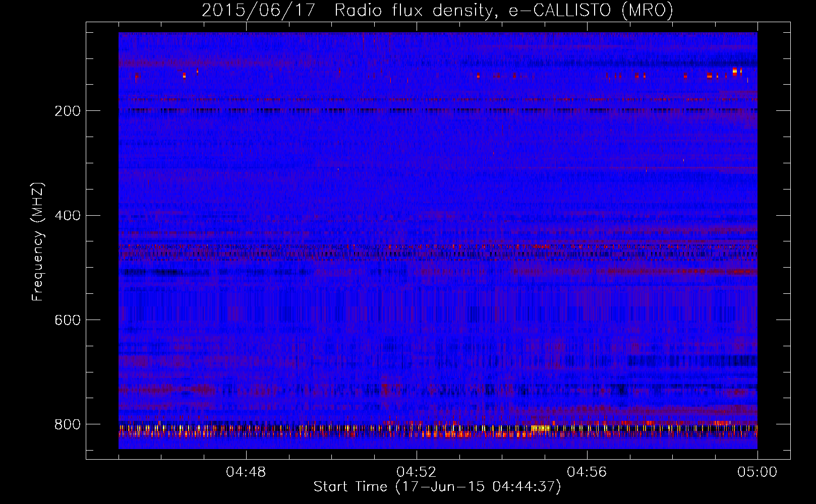Click the 04:52 time tick label

[x=416, y=472]
